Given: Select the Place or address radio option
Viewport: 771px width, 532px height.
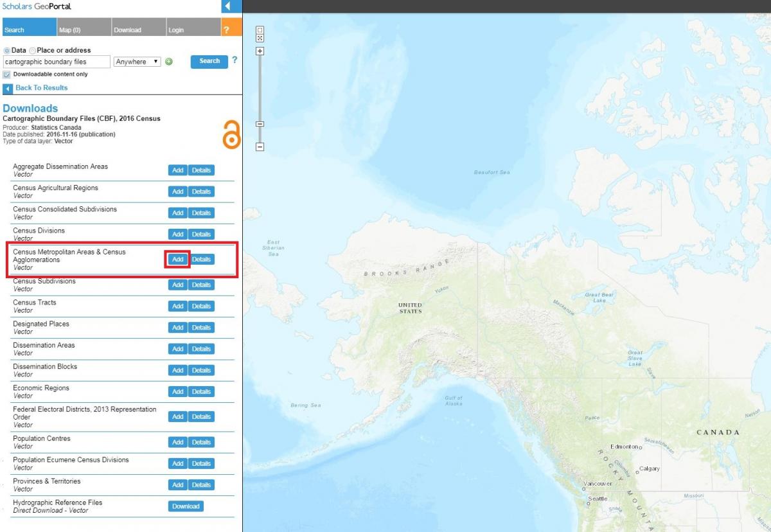Looking at the screenshot, I should [x=32, y=51].
